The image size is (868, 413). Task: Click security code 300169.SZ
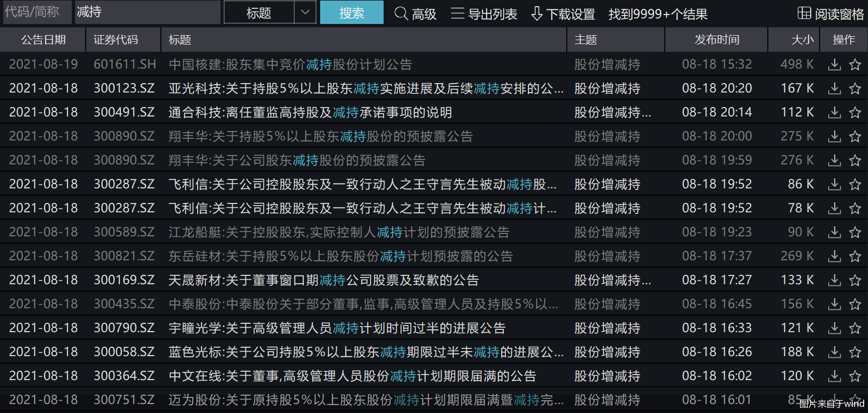click(124, 280)
